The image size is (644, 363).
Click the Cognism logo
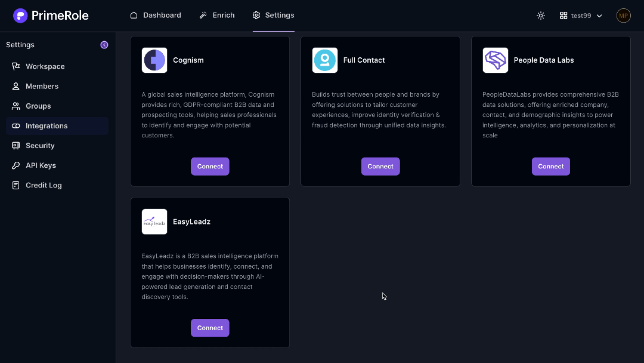pos(154,60)
